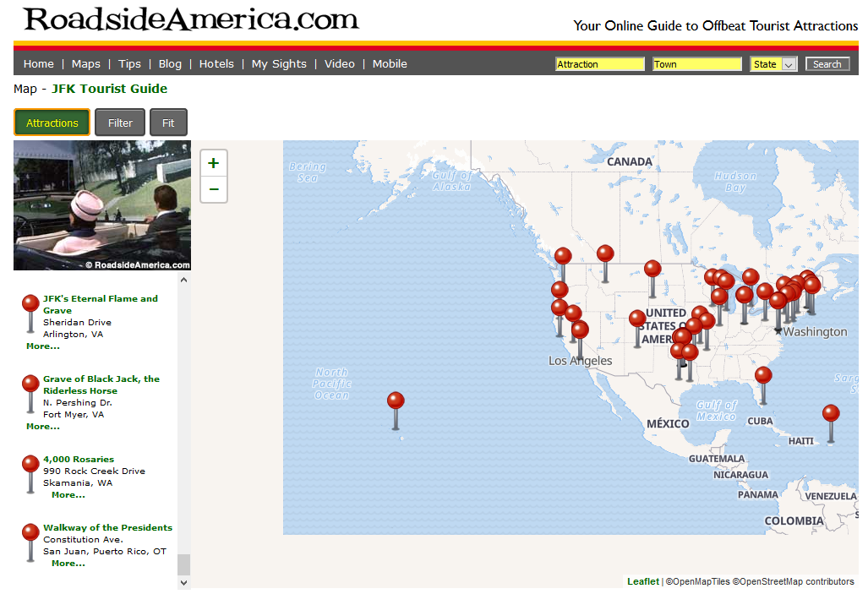Open Grave of Black Jack, the Riderless Horse
868x594 pixels.
[101, 384]
